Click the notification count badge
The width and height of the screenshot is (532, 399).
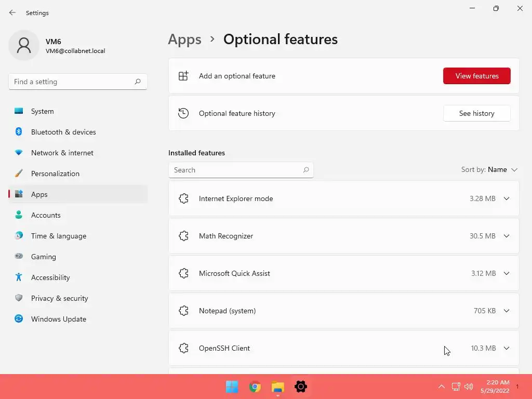(x=517, y=387)
